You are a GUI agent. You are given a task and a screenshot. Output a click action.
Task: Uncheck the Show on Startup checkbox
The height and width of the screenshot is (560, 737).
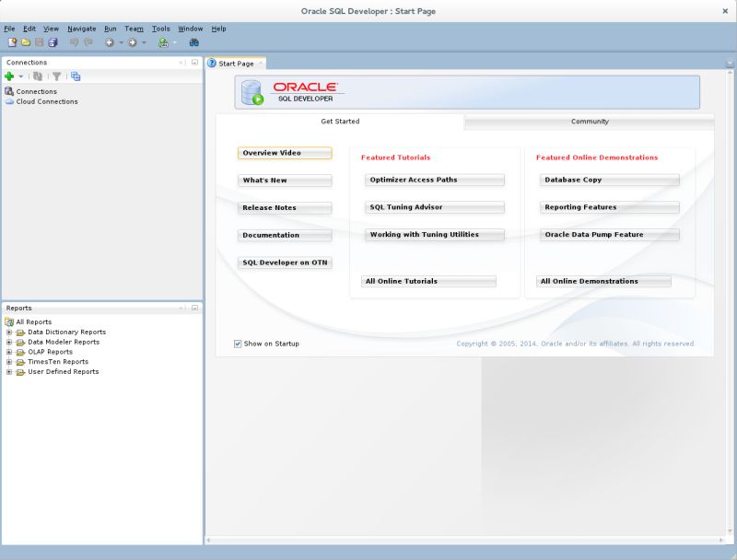(x=236, y=343)
